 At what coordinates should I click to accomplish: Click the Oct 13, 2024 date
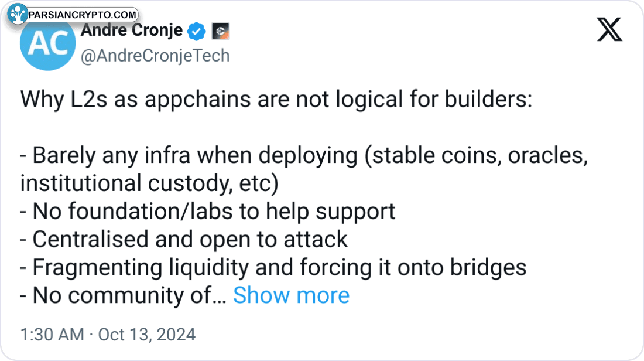tap(146, 335)
